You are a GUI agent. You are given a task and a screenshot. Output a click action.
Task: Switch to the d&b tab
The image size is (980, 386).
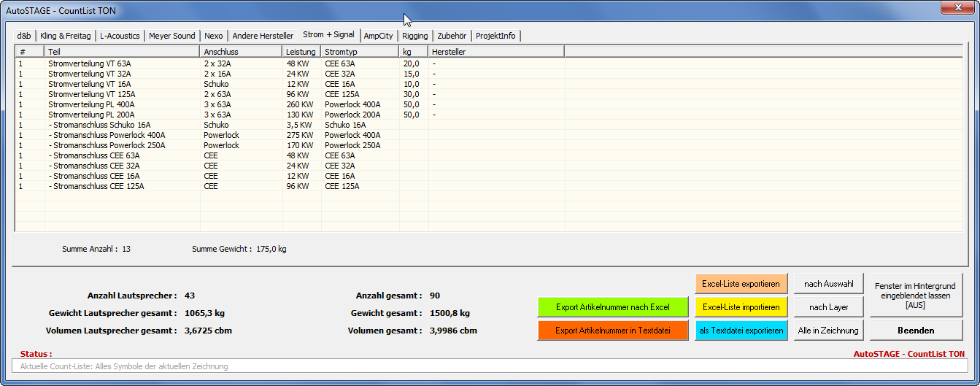pos(24,36)
